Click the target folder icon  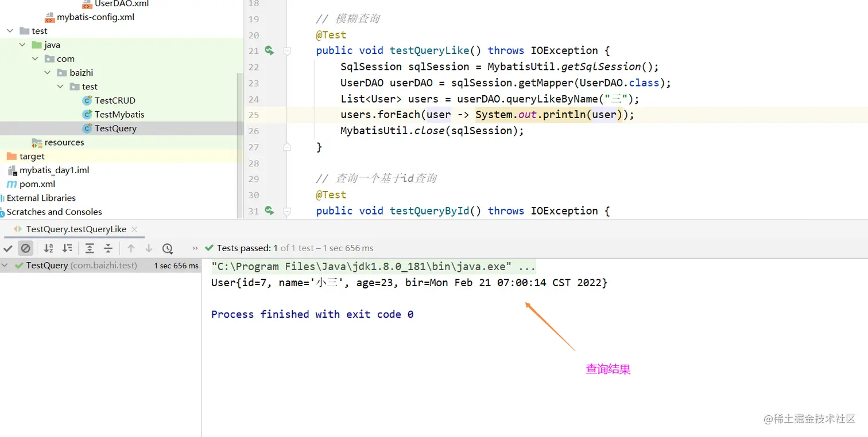pos(11,156)
